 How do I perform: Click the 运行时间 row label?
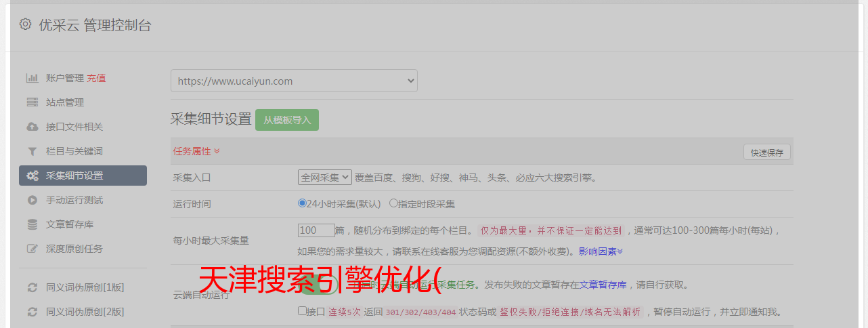click(192, 203)
